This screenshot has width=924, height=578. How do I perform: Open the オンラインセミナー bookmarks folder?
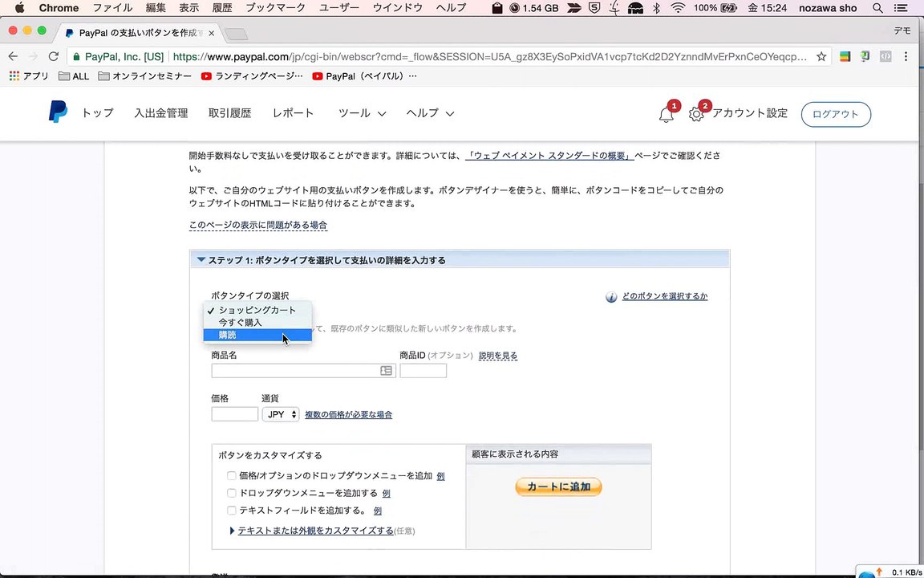[144, 76]
